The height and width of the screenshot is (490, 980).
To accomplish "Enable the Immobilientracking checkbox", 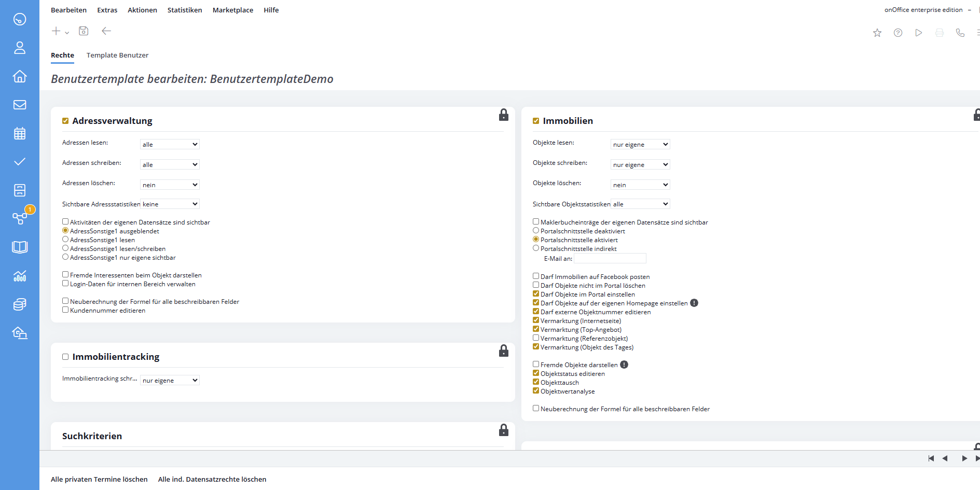I will pos(65,357).
